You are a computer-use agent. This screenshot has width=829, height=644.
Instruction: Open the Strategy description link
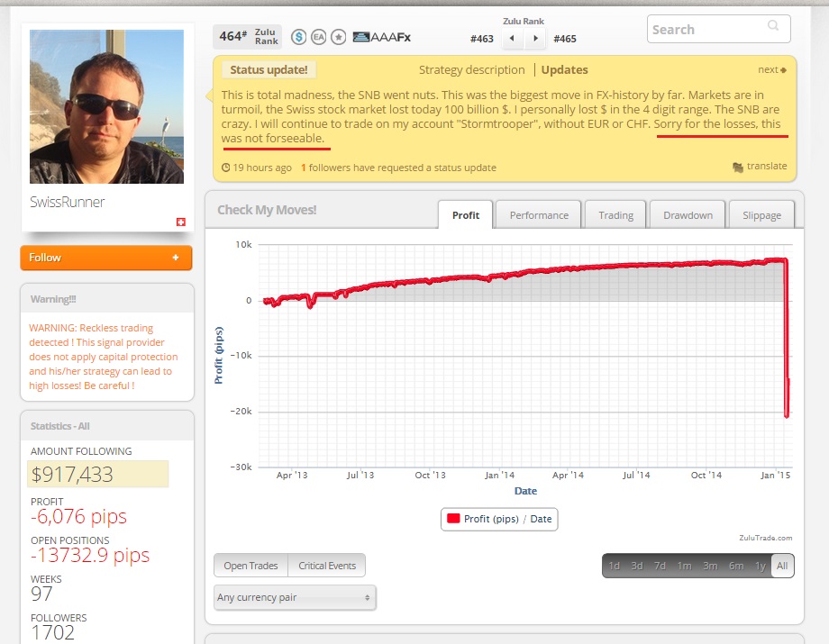pos(471,70)
